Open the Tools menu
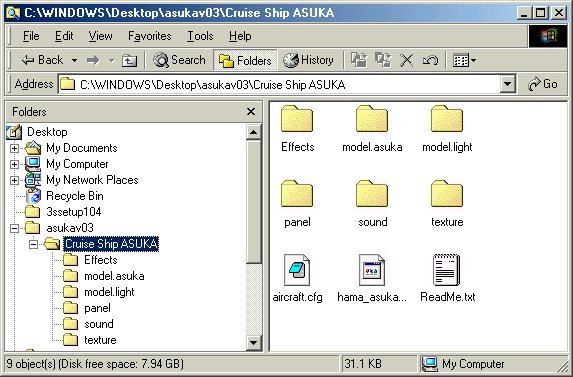The width and height of the screenshot is (573, 377). [x=200, y=36]
